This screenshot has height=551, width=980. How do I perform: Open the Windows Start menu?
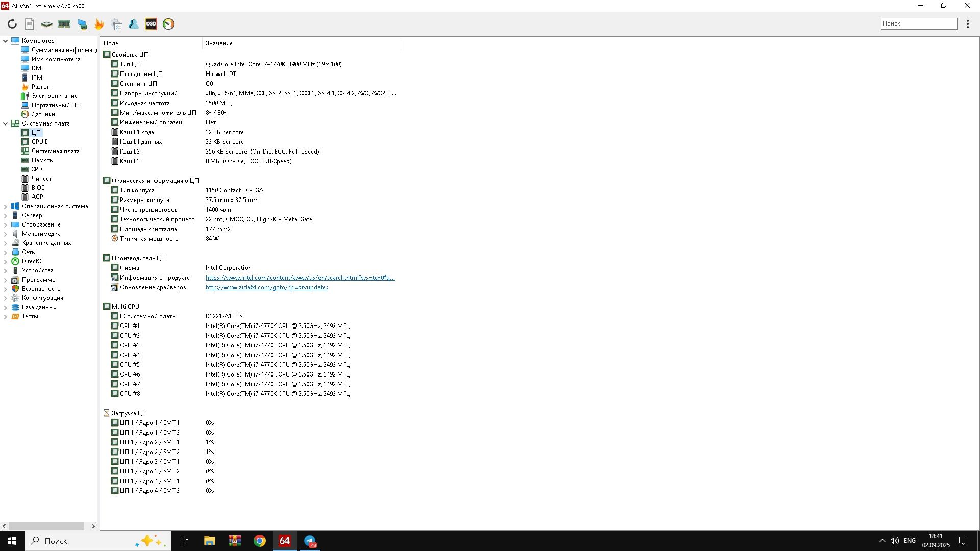12,541
